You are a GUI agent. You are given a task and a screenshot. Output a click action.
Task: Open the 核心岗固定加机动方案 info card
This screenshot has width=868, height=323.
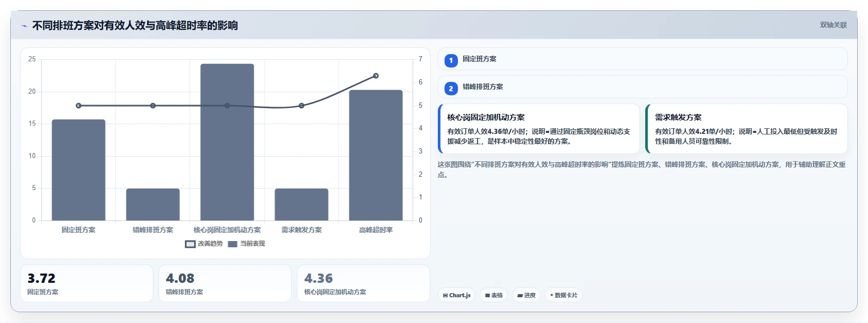point(539,129)
